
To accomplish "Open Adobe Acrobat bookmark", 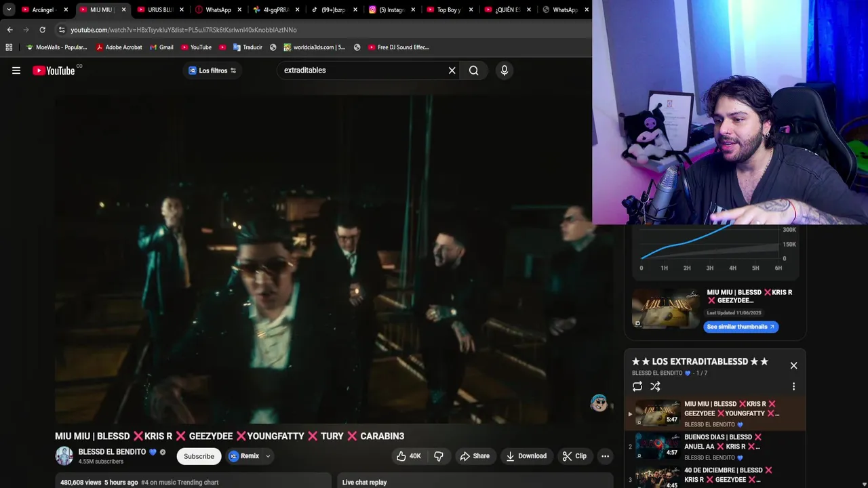I will coord(119,47).
